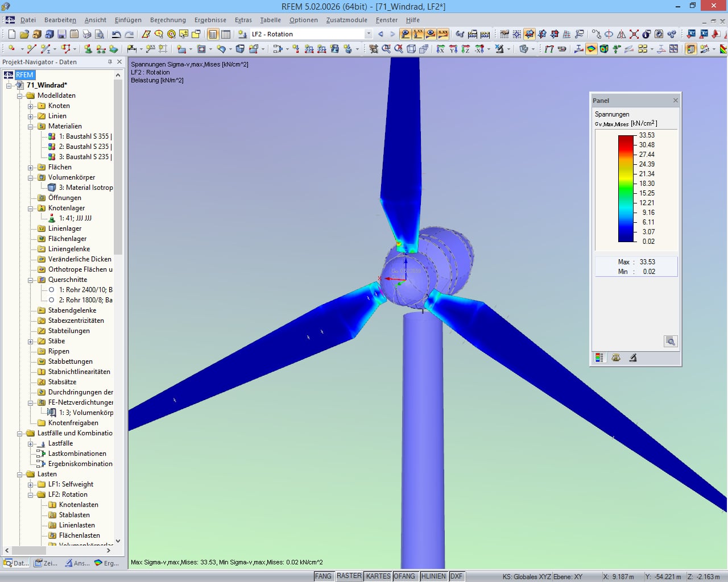Screen dimensions: 728x582
Task: Toggle the FANG snap mode in status bar
Action: (323, 576)
